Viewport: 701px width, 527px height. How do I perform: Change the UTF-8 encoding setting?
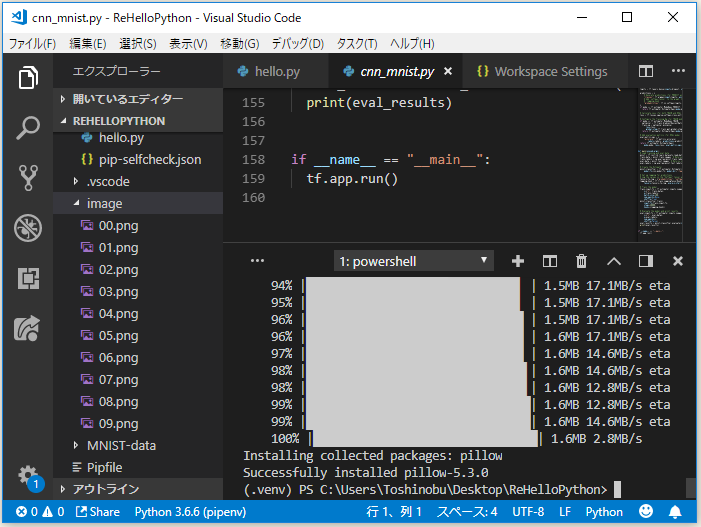coord(528,512)
